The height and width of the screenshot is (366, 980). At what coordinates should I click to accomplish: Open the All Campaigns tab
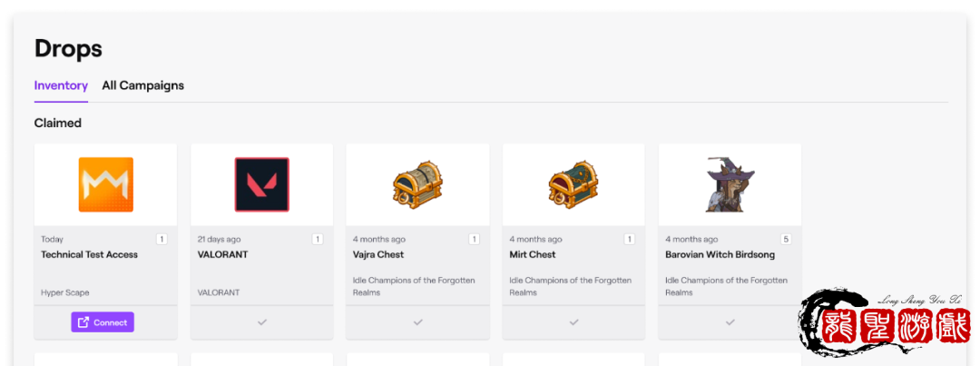click(x=142, y=85)
